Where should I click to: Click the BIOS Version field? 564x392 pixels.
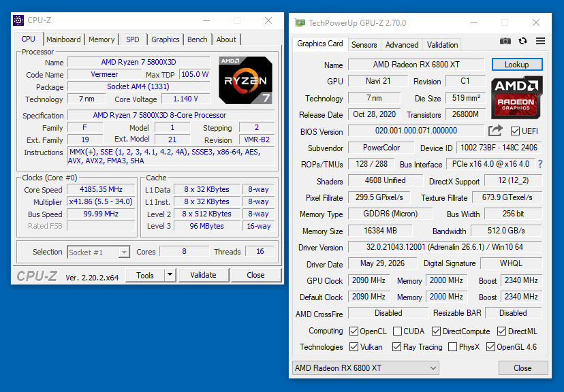416,131
